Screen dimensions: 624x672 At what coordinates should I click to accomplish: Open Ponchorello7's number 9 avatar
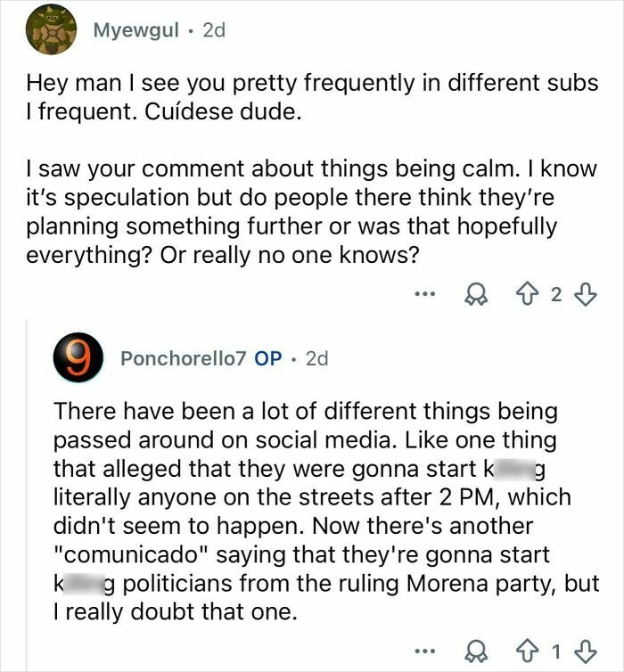78,358
